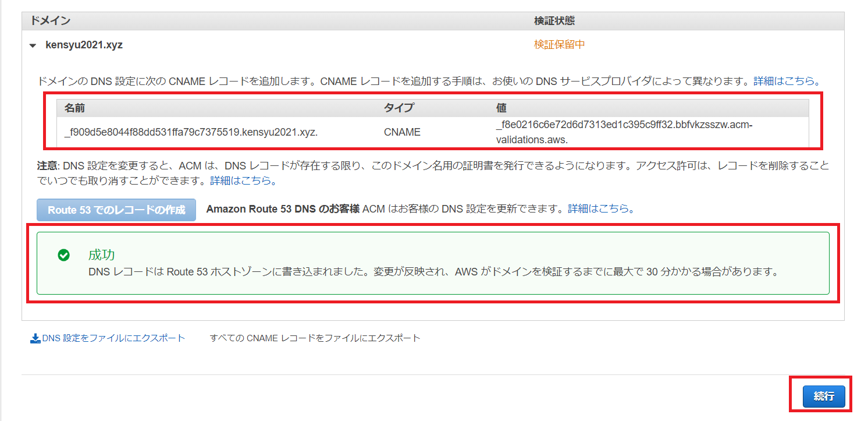Click the 検証保留中 status text
This screenshot has width=868, height=421.
(559, 44)
